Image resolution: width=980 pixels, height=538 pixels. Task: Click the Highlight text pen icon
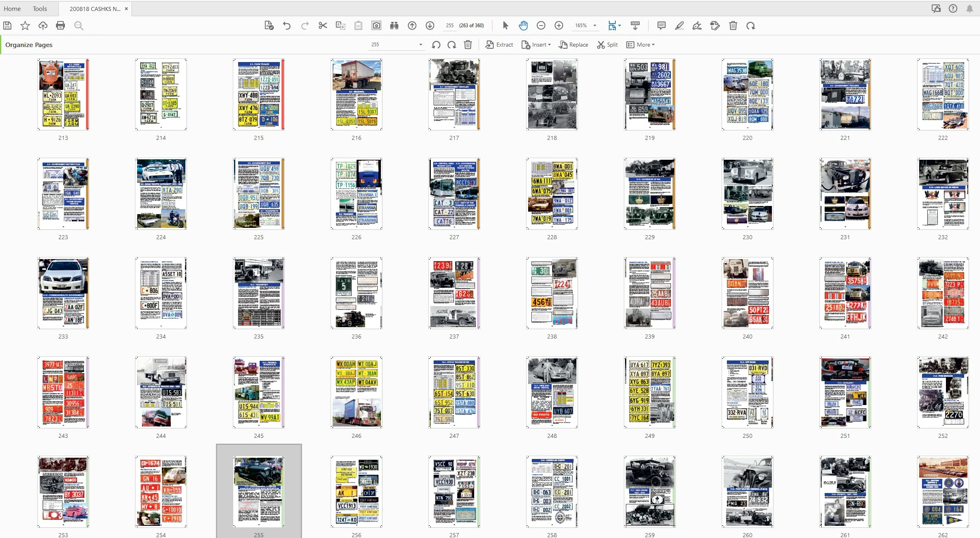679,26
